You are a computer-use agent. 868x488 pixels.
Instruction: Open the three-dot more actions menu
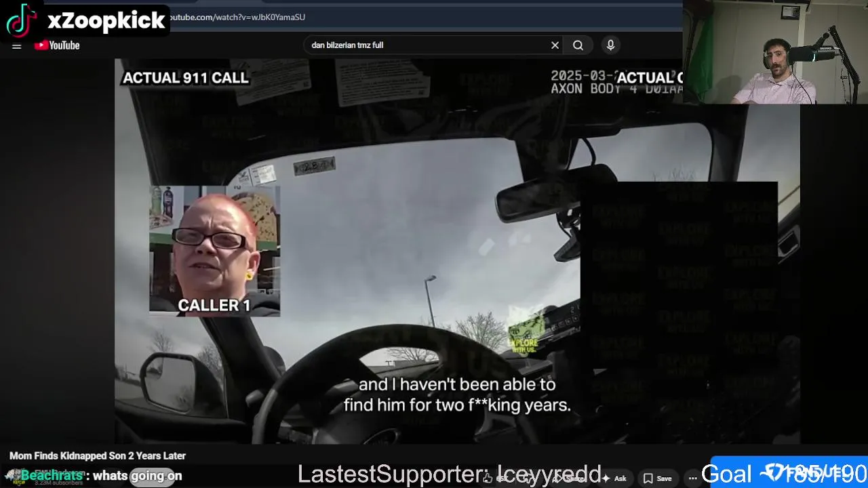point(692,479)
